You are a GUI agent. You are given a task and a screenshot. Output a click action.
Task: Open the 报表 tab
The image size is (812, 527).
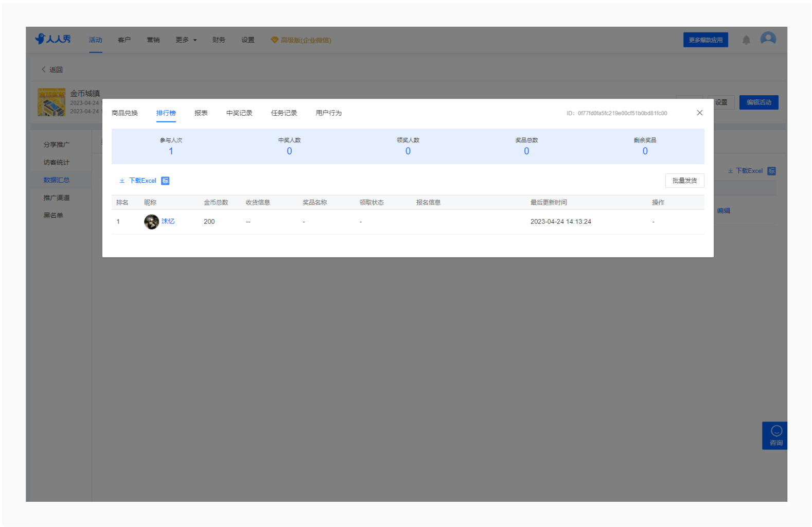coord(201,113)
